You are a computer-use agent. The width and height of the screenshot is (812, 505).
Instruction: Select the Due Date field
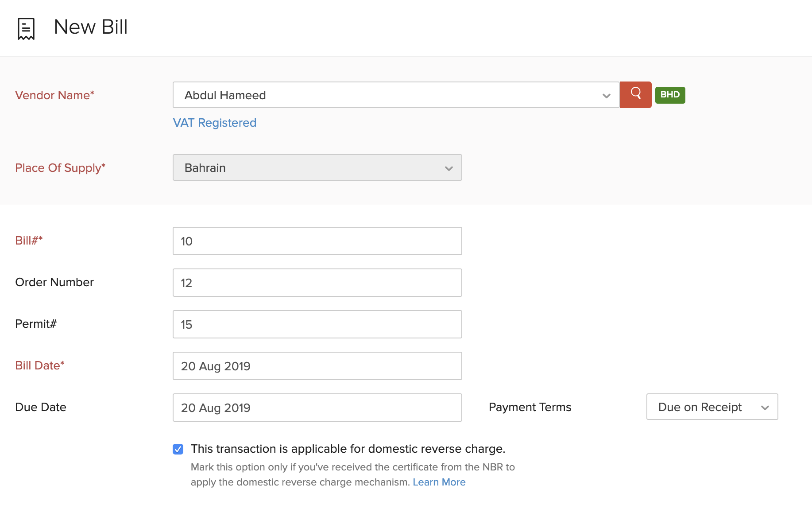pyautogui.click(x=317, y=408)
